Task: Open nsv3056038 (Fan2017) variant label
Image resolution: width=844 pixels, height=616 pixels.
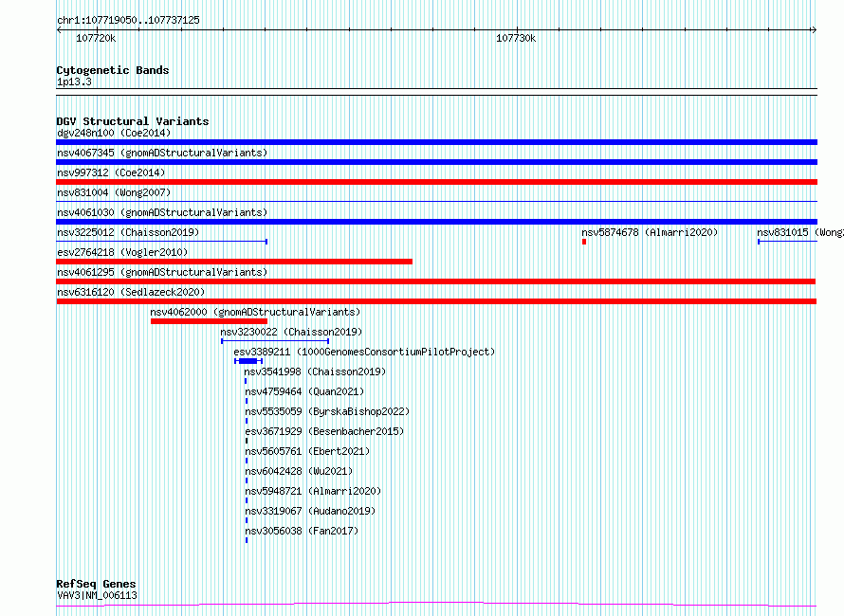Action: coord(302,531)
